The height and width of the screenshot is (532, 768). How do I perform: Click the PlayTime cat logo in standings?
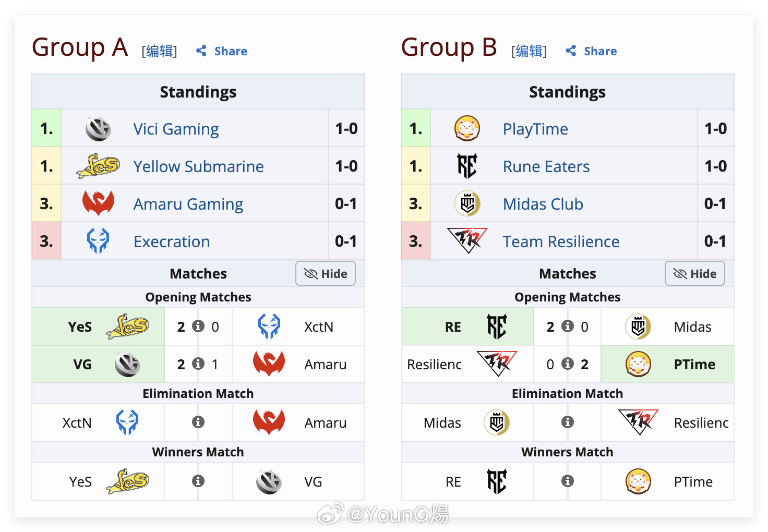(x=467, y=129)
